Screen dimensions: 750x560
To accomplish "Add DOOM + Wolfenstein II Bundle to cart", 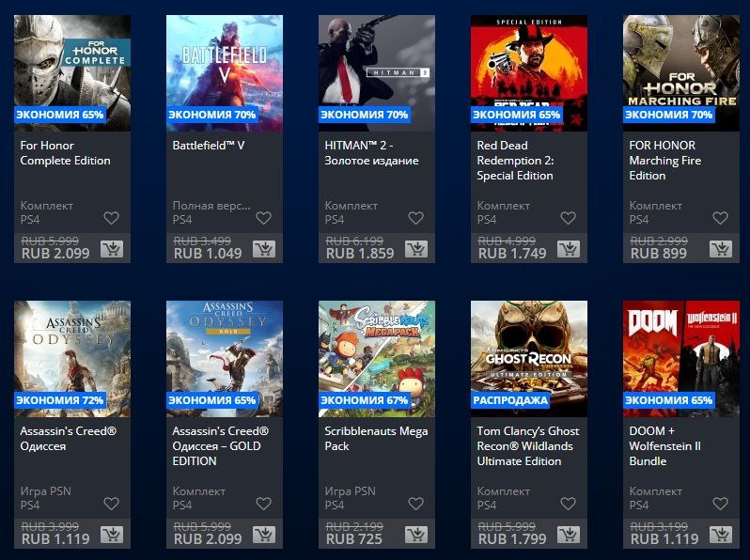I will click(x=720, y=535).
